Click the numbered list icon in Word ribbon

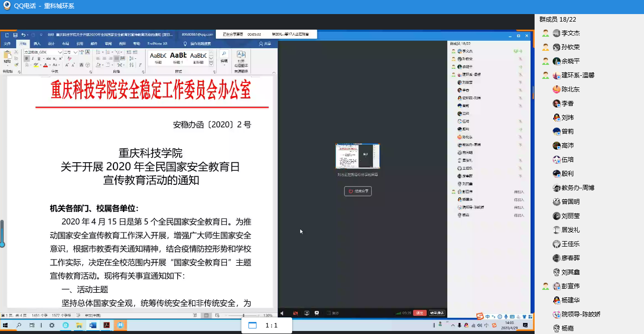coord(107,52)
